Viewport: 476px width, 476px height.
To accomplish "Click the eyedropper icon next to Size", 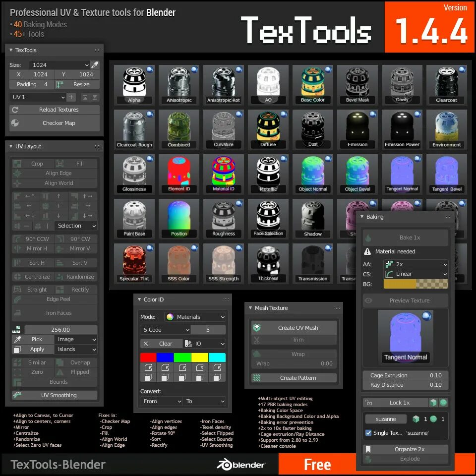I will (x=95, y=64).
